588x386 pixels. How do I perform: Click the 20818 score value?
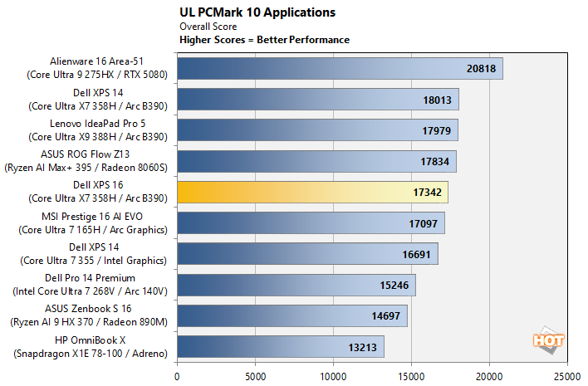[481, 69]
